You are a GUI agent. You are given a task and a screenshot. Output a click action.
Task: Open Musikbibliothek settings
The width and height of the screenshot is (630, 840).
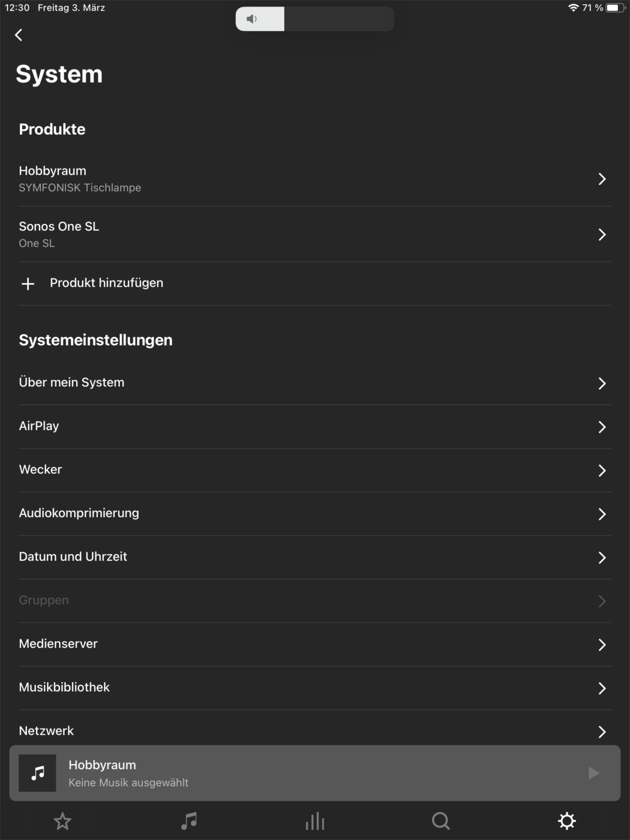[64, 687]
